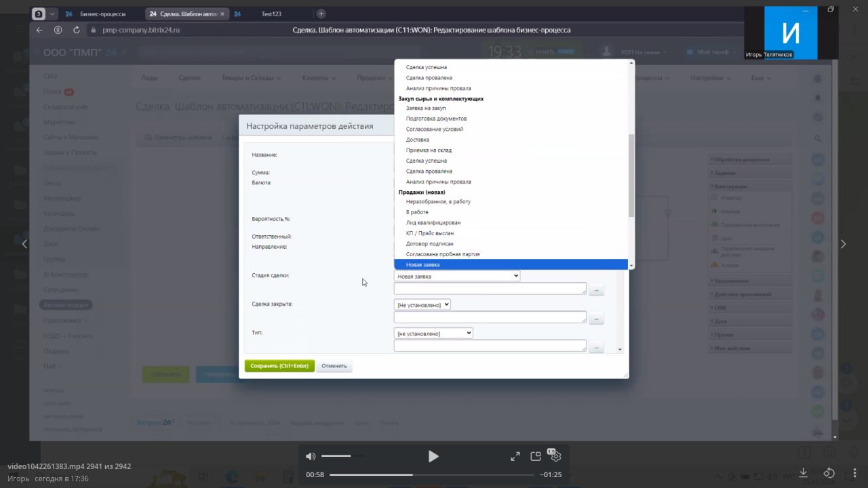Switch to the Бизнес-процессы browser tab
The height and width of the screenshot is (488, 868).
point(102,14)
